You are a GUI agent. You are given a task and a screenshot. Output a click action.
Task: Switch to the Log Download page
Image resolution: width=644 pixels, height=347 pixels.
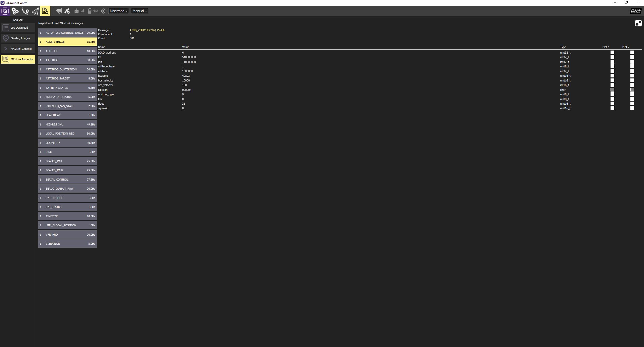point(18,28)
